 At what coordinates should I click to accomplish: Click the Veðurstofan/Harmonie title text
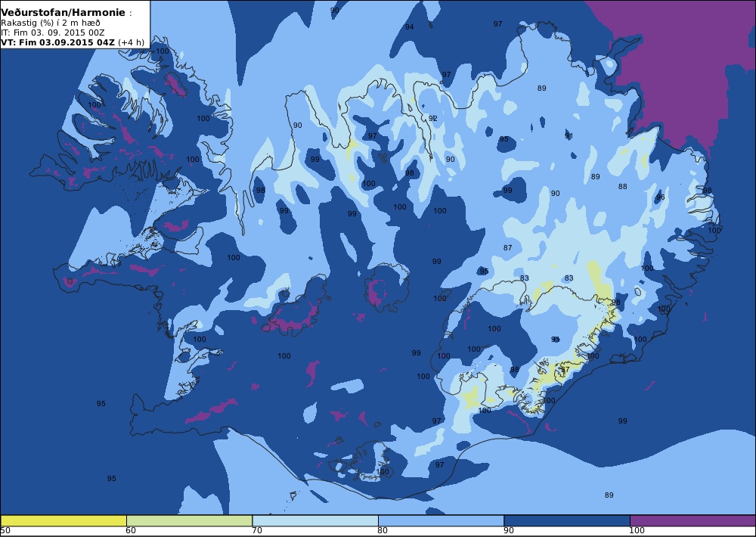[64, 13]
